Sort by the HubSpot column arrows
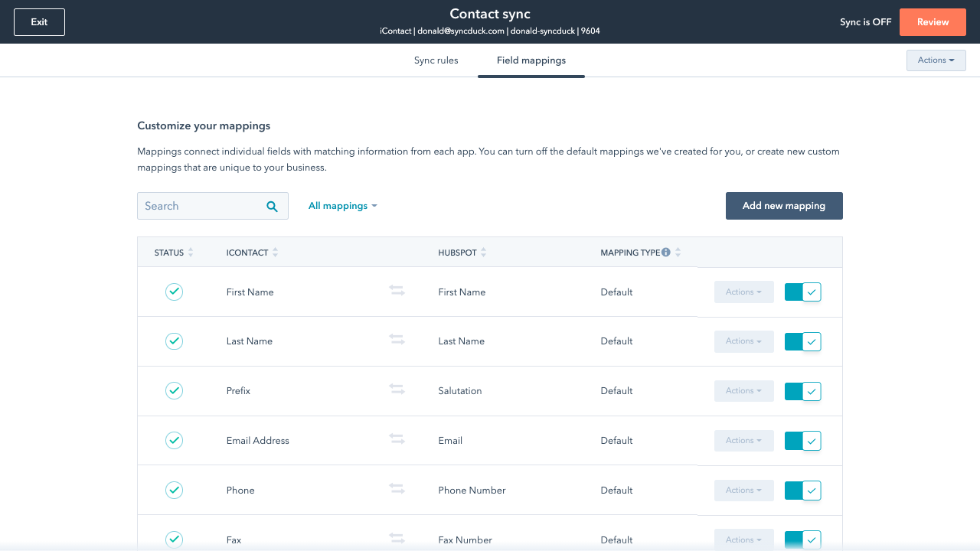980x551 pixels. point(484,253)
